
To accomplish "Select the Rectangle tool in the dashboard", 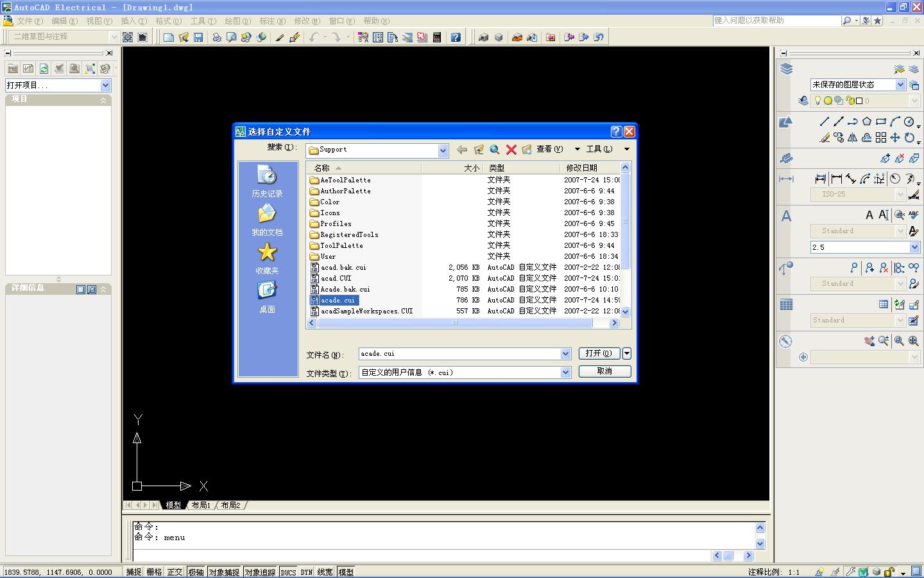I will [881, 121].
